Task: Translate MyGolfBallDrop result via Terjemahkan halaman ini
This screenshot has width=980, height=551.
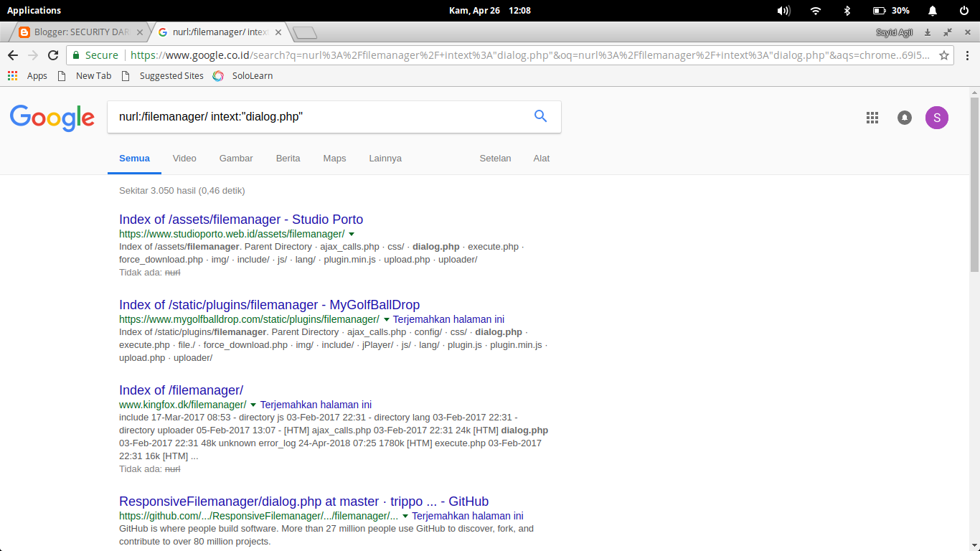Action: tap(448, 319)
